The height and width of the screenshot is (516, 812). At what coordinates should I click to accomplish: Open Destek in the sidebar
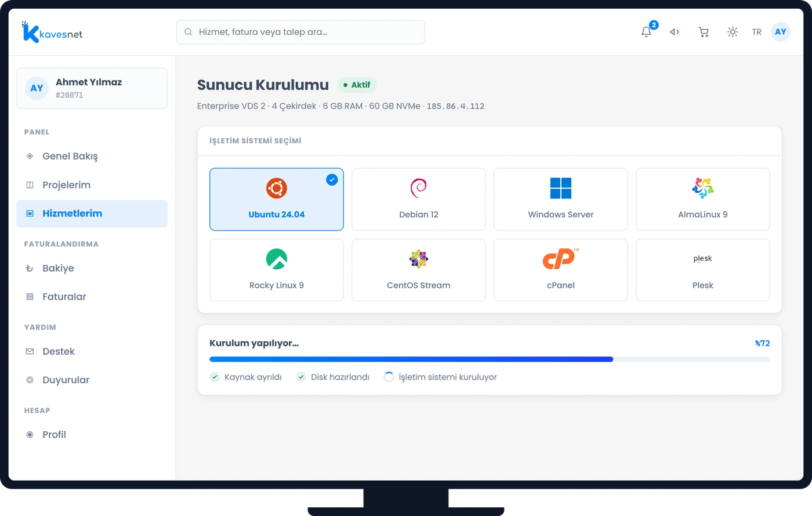coord(92,351)
